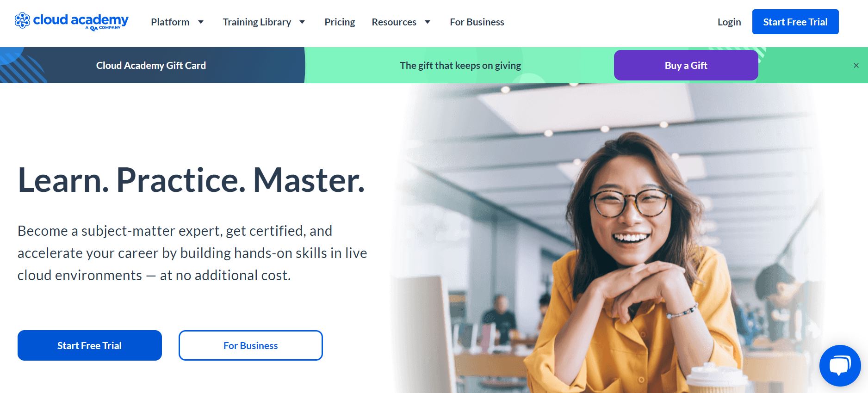
Task: Open For Business in navigation bar
Action: click(x=477, y=22)
